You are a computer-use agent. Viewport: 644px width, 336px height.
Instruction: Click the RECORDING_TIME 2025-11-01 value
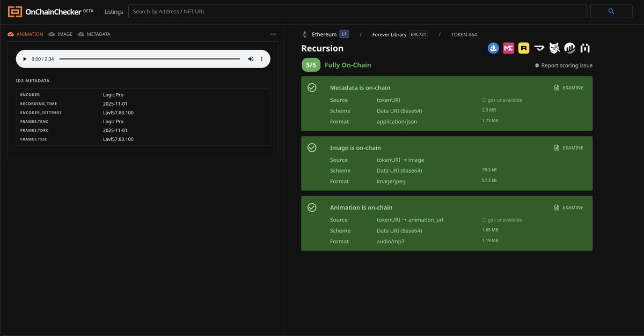115,104
